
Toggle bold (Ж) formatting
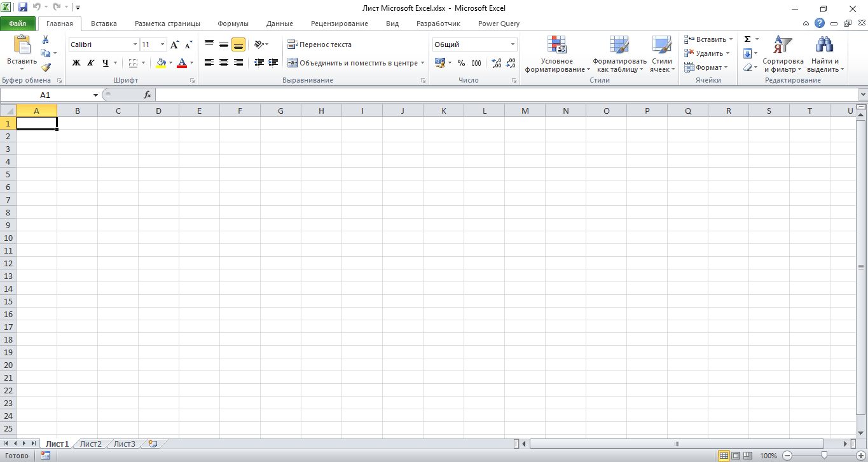point(76,63)
